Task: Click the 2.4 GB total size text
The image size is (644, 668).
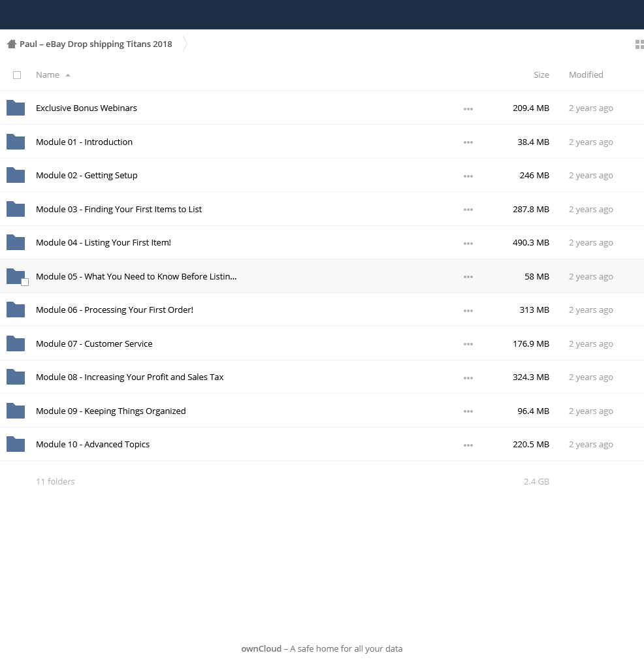Action: tap(537, 481)
